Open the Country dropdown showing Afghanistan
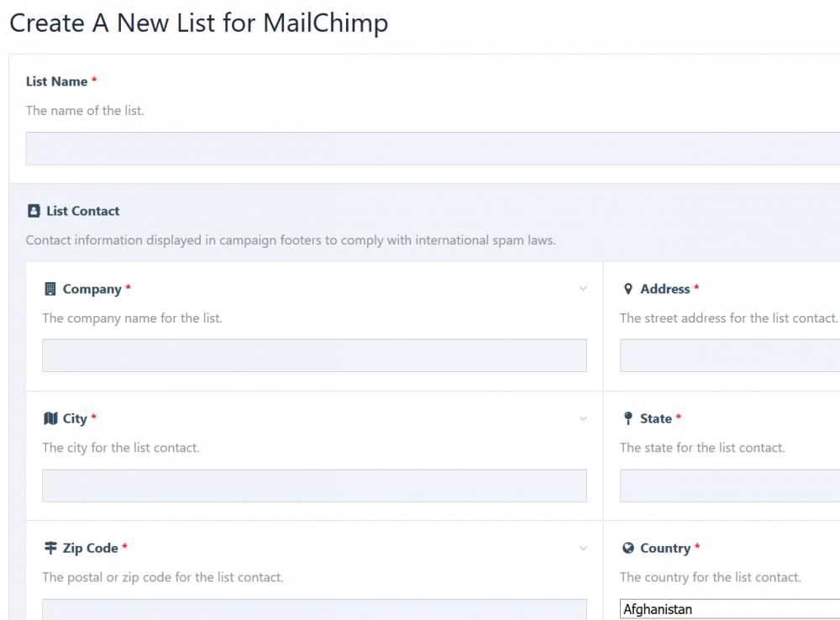This screenshot has width=840, height=620. [x=729, y=609]
